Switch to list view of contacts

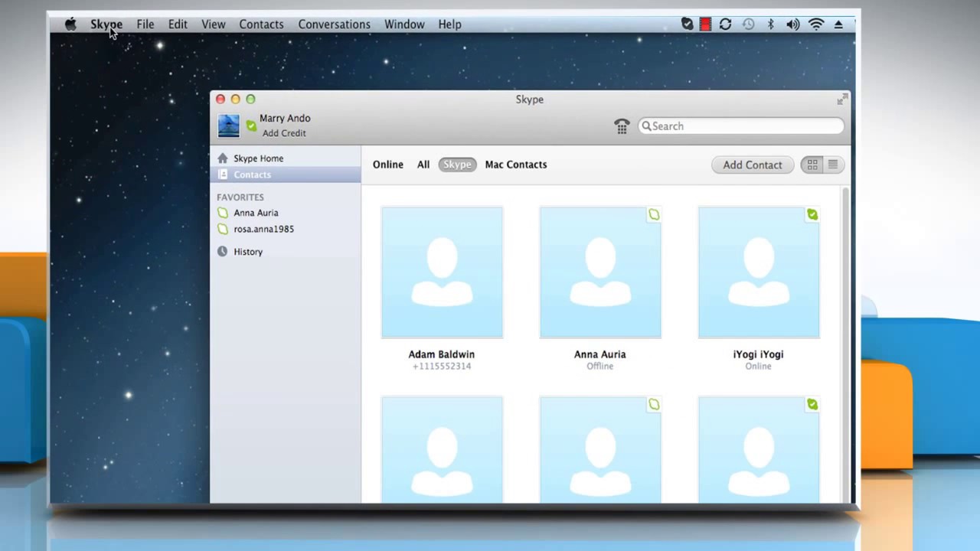tap(833, 165)
